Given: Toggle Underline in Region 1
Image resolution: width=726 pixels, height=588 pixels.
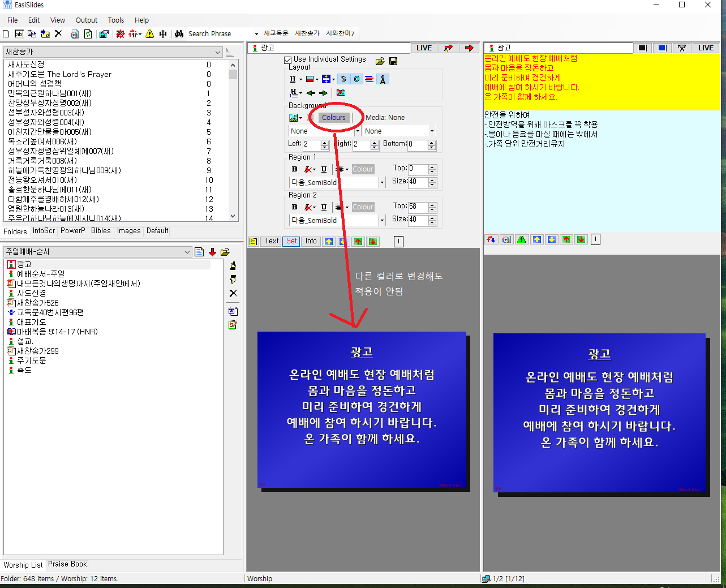Looking at the screenshot, I should coord(324,169).
